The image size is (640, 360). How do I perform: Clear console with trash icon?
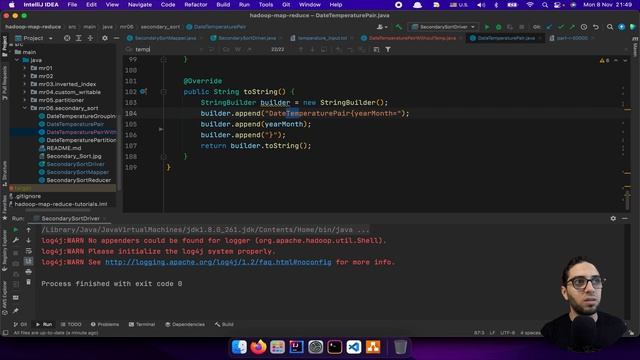29,282
